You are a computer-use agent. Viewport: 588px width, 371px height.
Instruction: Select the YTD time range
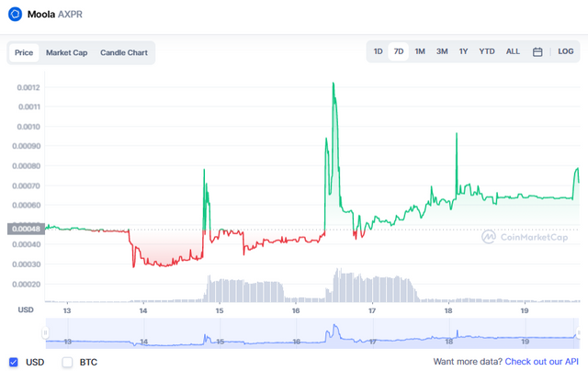tap(487, 51)
